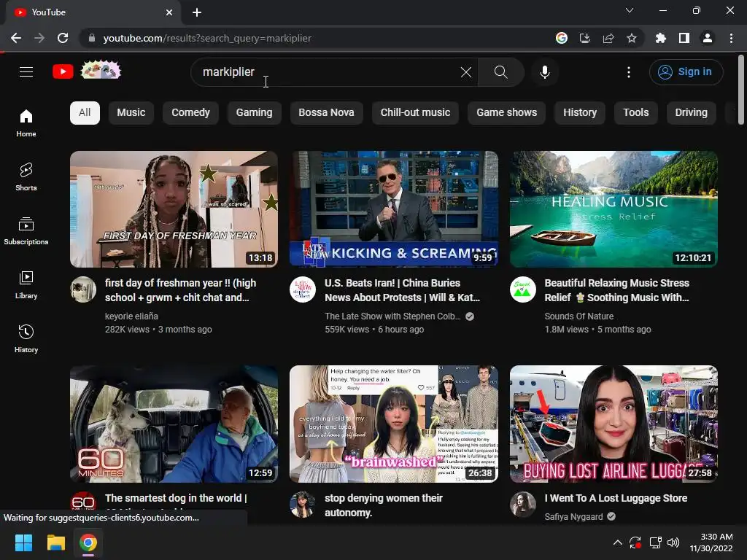The height and width of the screenshot is (560, 747).
Task: Open Buying Lost Airline Luggage thumbnail
Action: [x=614, y=424]
